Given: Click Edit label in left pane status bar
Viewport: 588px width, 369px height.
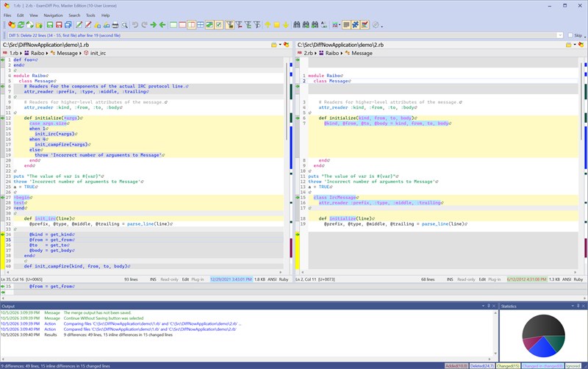Looking at the screenshot, I should [186, 279].
